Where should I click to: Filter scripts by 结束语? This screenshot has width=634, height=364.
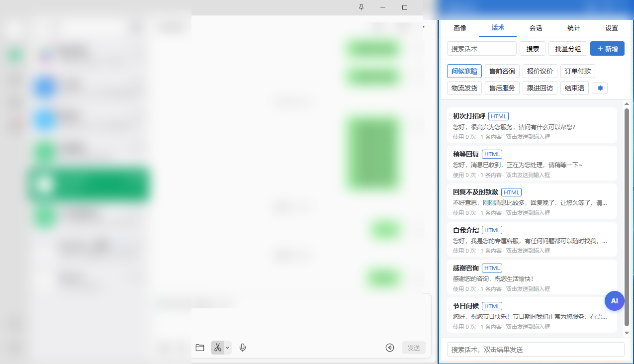(x=574, y=88)
